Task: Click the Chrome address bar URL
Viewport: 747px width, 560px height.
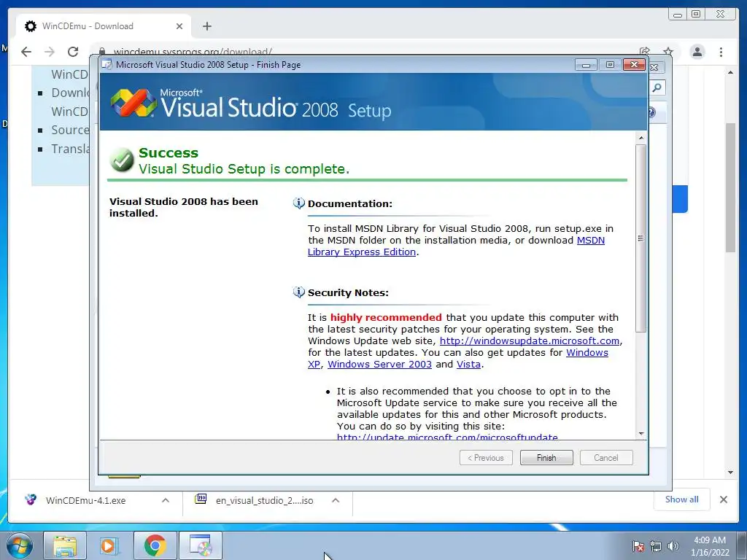Action: (193, 52)
